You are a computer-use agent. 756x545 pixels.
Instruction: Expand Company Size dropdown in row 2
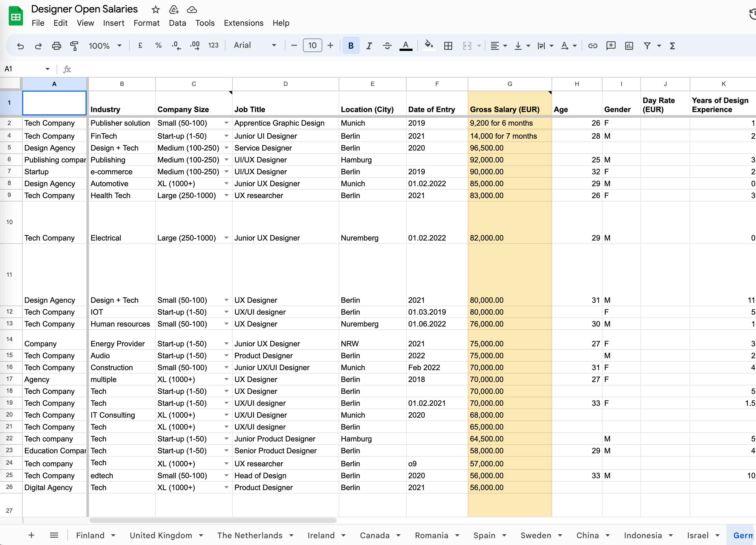226,123
